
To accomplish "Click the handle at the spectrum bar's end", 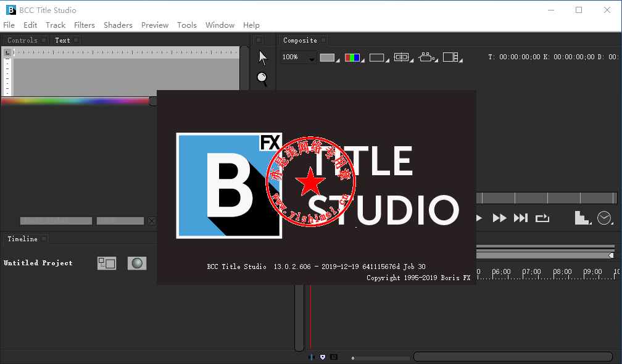I will tap(153, 101).
